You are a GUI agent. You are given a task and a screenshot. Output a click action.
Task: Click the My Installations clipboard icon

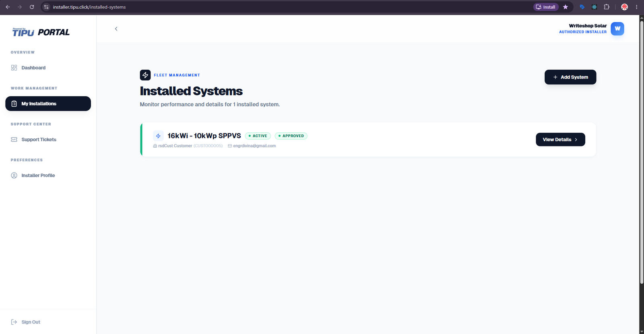[x=14, y=103]
